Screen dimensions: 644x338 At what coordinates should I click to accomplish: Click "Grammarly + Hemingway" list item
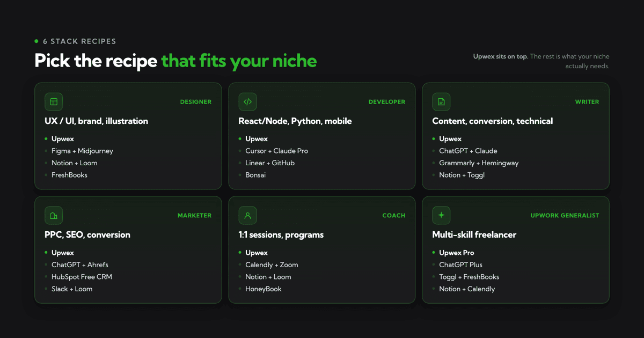(x=479, y=163)
